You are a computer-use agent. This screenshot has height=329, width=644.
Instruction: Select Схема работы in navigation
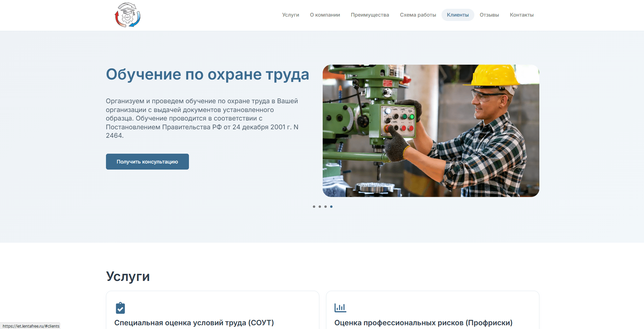(418, 15)
